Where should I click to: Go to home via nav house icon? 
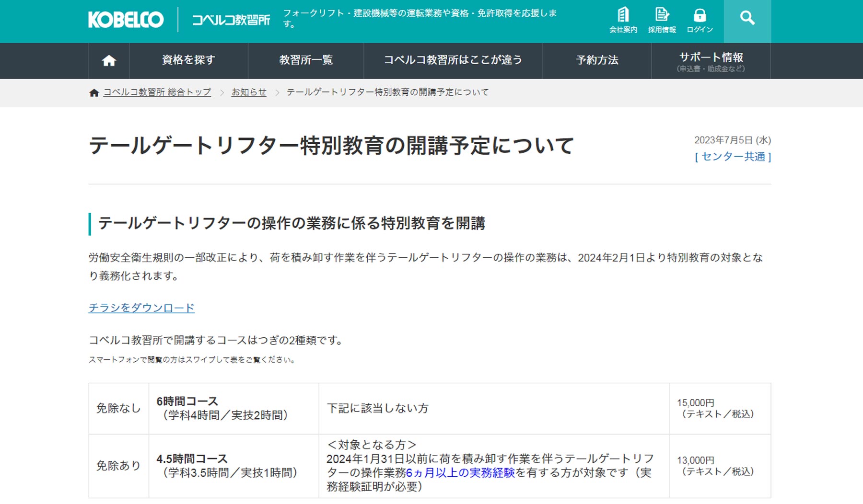pos(109,60)
